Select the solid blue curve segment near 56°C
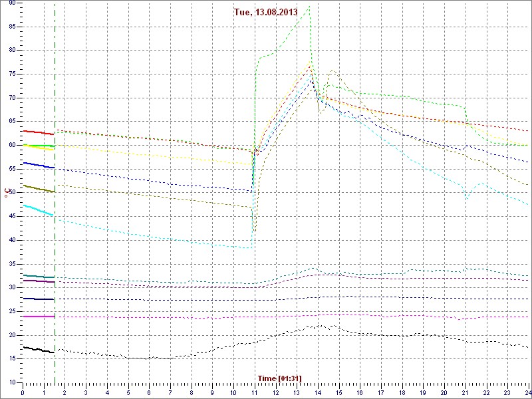 pyautogui.click(x=39, y=165)
